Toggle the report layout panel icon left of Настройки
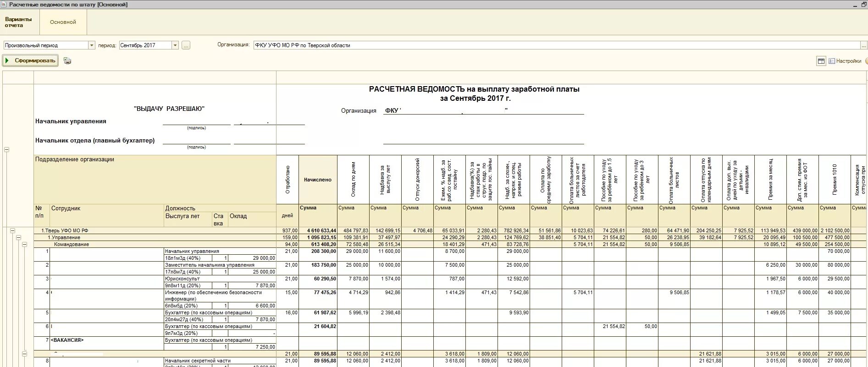868x367 pixels. click(x=821, y=61)
